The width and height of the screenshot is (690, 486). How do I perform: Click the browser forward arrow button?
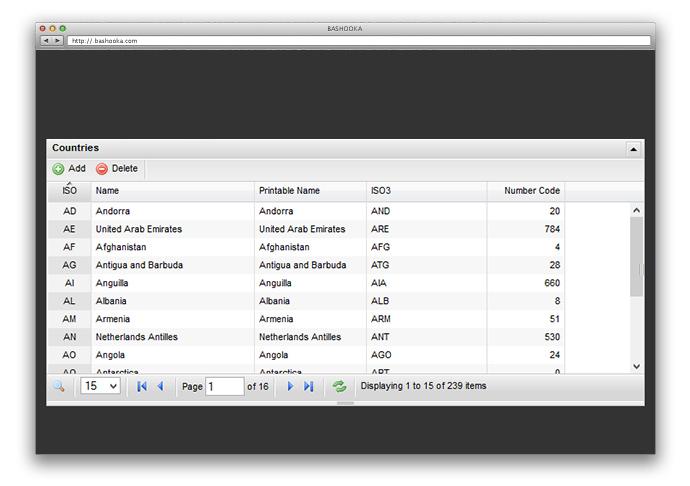pos(57,40)
